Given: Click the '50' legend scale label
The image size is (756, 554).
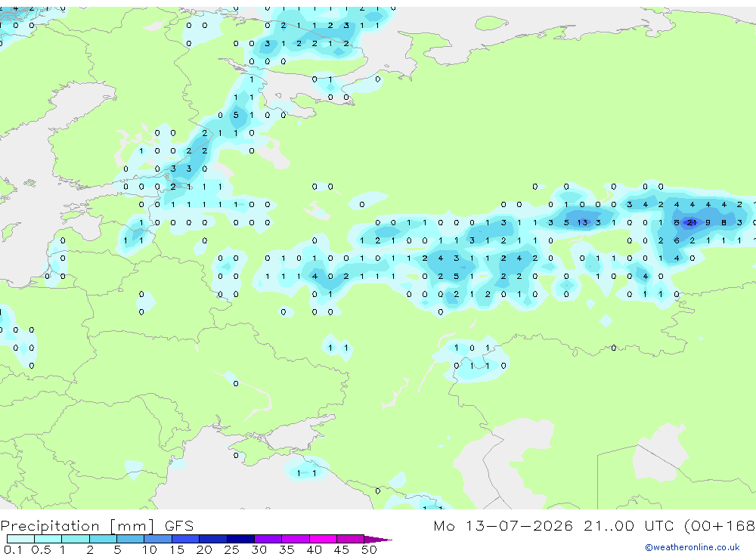Looking at the screenshot, I should pos(369,549).
